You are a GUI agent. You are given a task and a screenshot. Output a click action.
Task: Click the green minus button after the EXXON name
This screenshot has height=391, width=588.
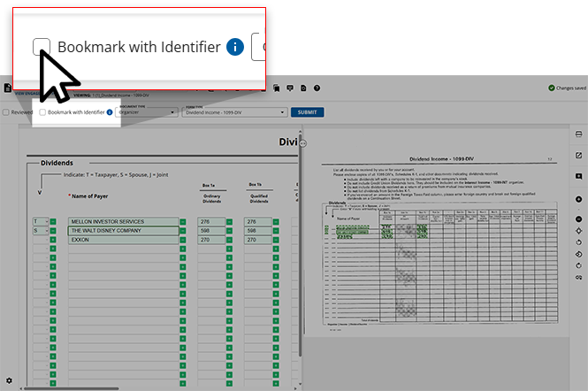(183, 240)
